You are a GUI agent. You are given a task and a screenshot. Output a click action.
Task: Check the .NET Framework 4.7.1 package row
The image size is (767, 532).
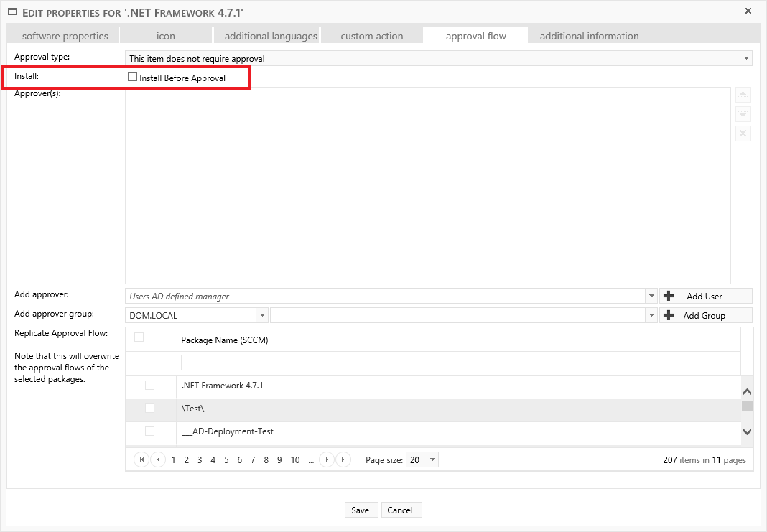pyautogui.click(x=149, y=386)
